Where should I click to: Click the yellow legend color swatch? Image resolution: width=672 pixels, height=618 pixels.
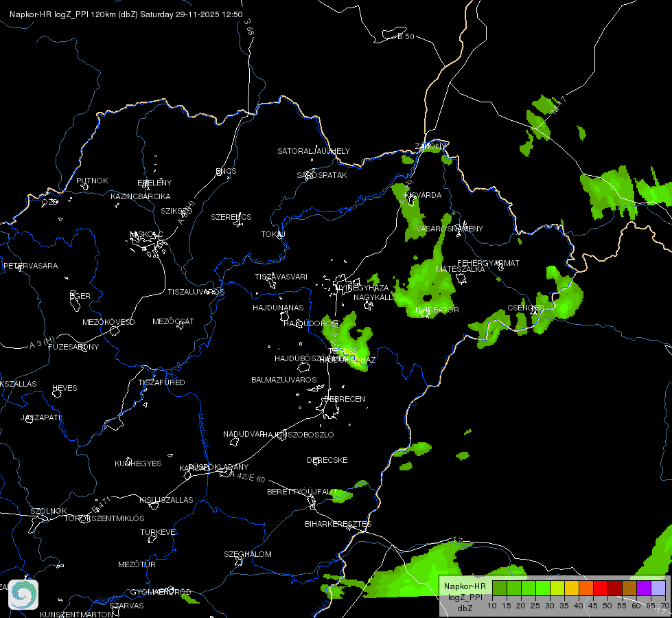[x=572, y=588]
